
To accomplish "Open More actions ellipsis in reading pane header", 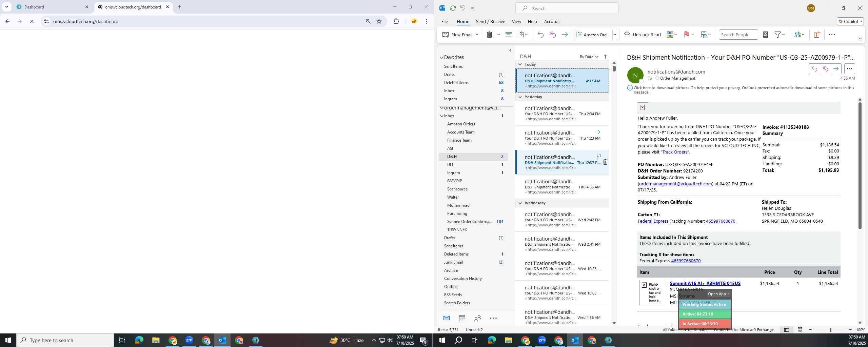I will [849, 69].
